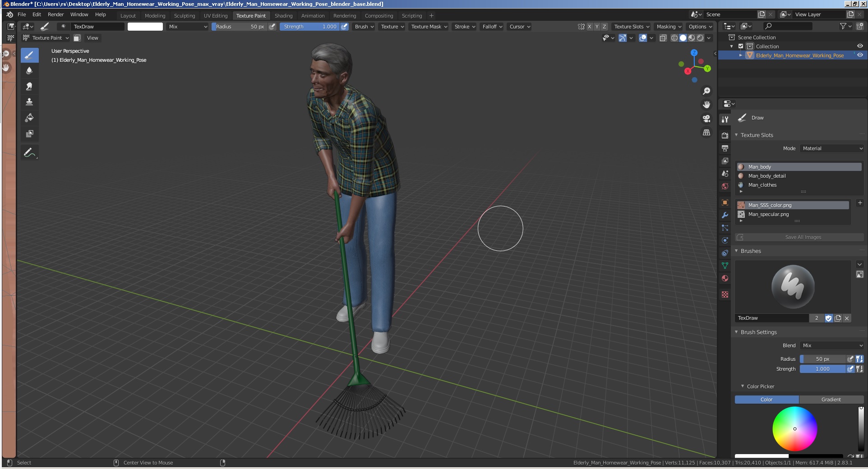Toggle Collection exclude checkbox in outliner
This screenshot has width=868, height=469.
click(741, 46)
